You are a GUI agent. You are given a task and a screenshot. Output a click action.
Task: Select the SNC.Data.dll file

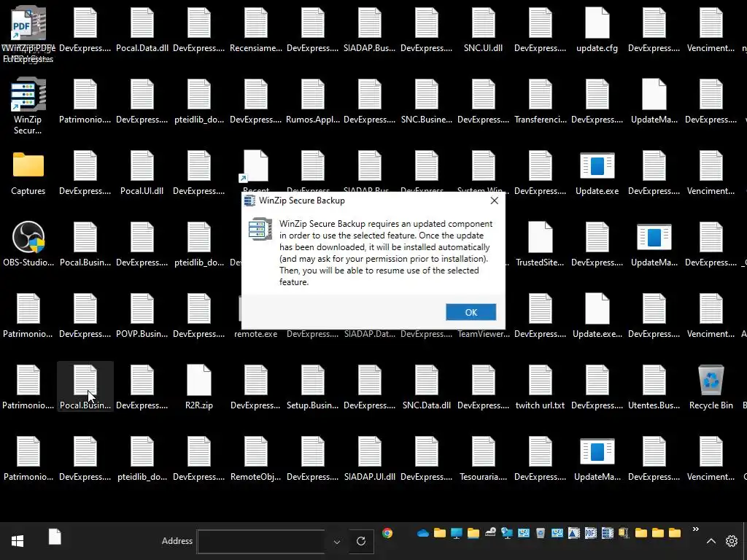pos(426,387)
